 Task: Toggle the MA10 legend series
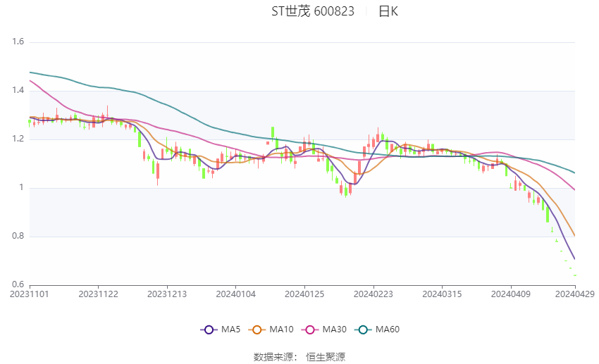coord(271,330)
